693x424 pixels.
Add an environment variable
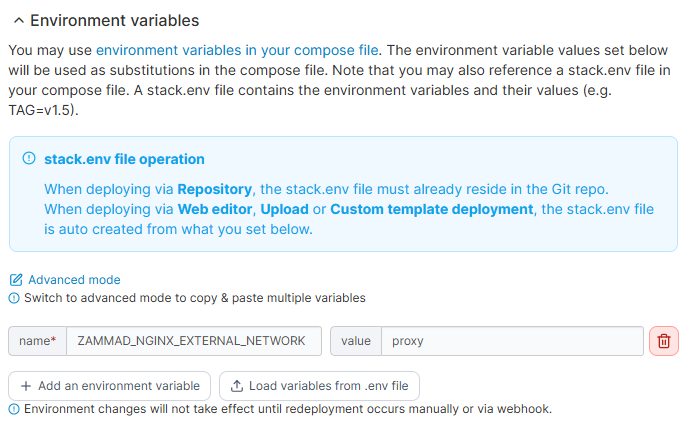(x=110, y=386)
